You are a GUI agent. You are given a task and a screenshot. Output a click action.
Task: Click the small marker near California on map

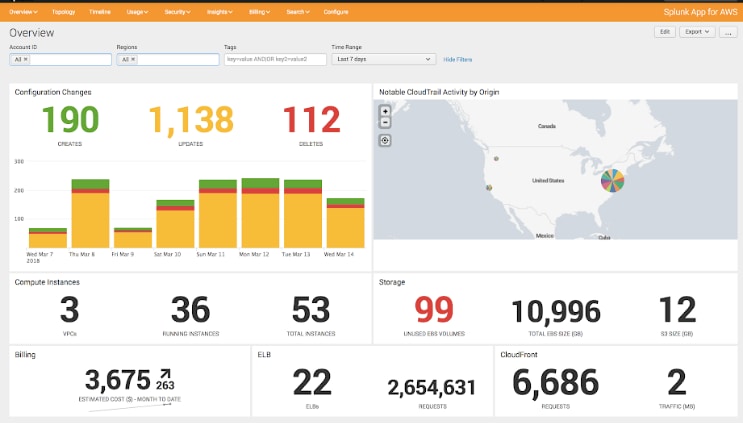click(489, 188)
